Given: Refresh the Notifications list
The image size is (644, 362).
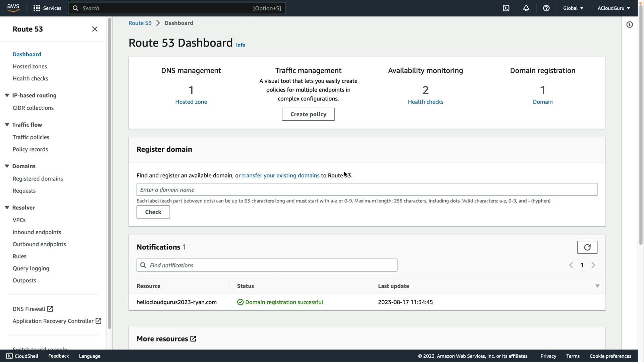Looking at the screenshot, I should (587, 247).
